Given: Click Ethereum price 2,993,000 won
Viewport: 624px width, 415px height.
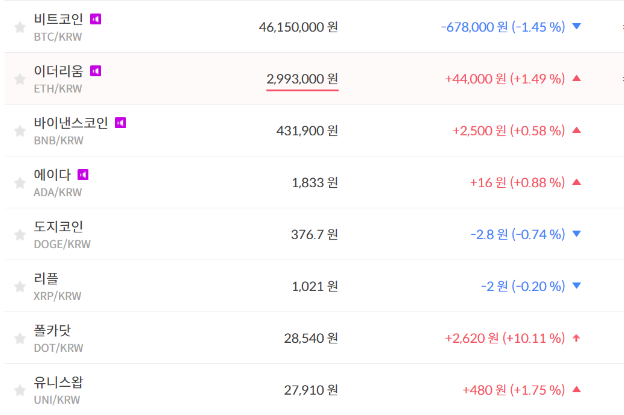Looking at the screenshot, I should coord(302,79).
